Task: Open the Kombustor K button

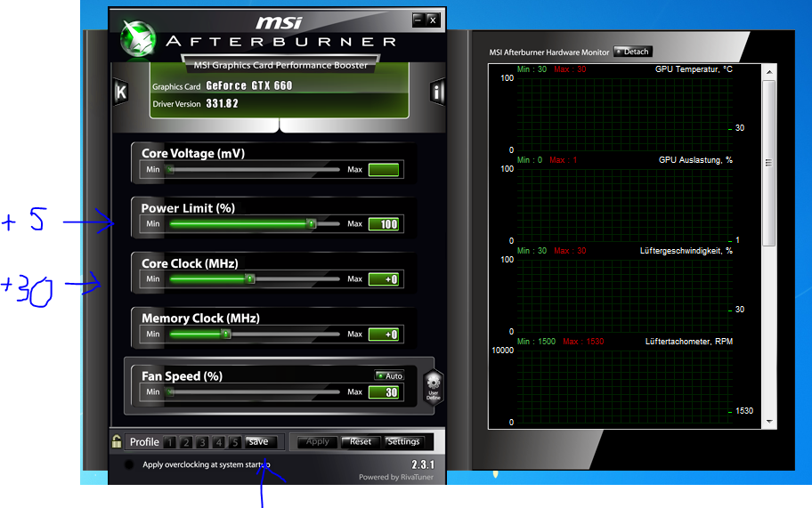Action: click(121, 93)
